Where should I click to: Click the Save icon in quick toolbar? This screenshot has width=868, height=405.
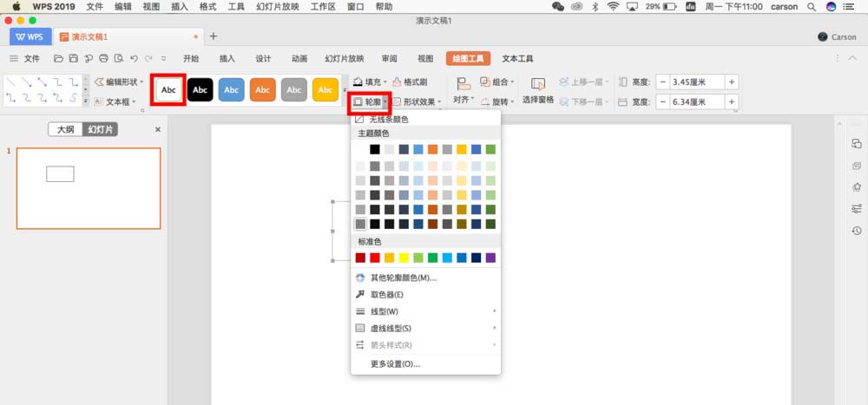pos(73,58)
